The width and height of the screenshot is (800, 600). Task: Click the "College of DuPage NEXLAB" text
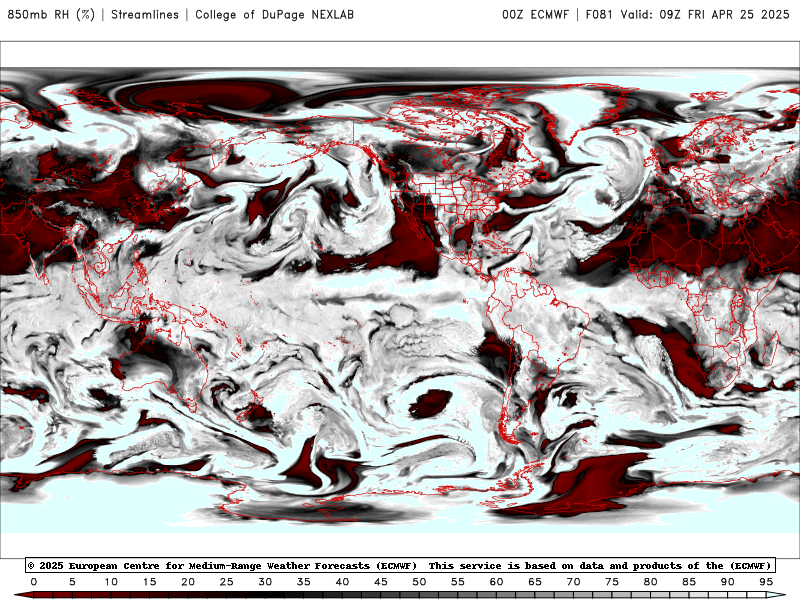click(274, 15)
